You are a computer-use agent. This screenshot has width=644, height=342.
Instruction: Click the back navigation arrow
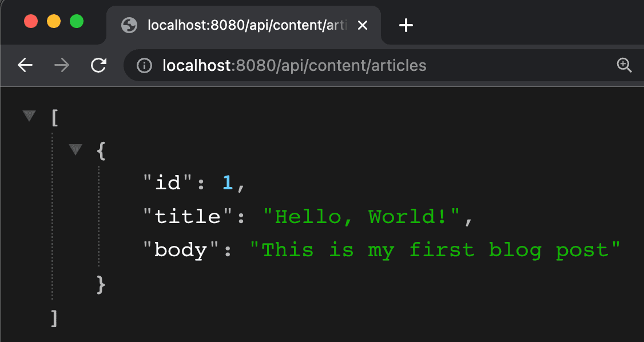click(x=25, y=66)
